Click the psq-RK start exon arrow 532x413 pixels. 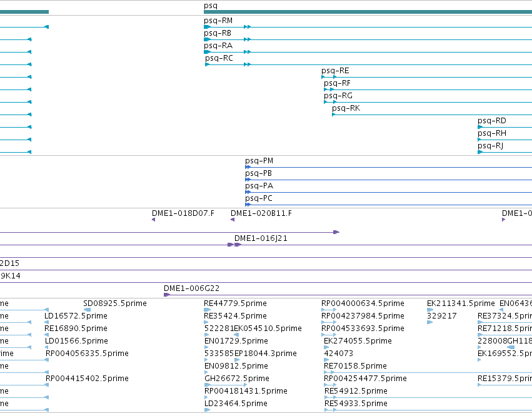pos(334,115)
